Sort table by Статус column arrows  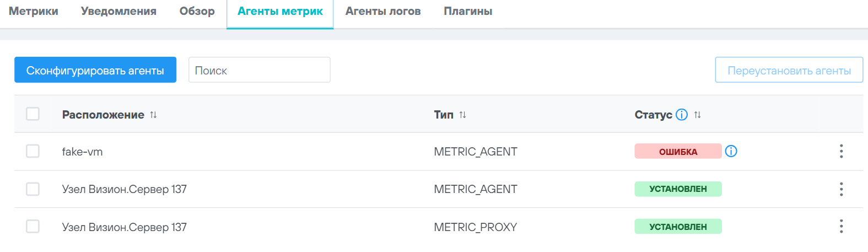coord(697,115)
